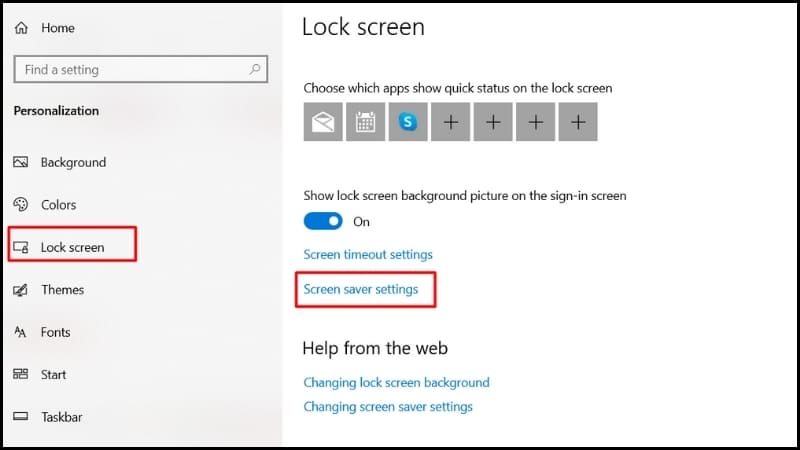Click the magnifier icon in search box

pos(255,69)
